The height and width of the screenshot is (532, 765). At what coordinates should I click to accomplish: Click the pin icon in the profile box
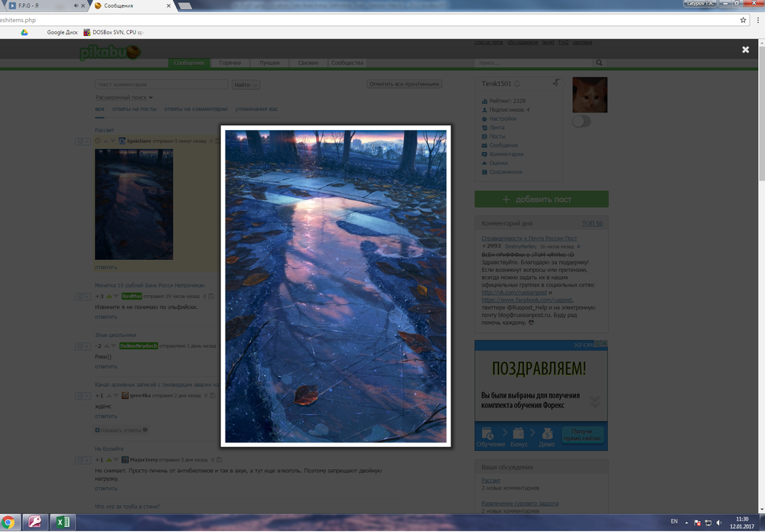coord(556,83)
